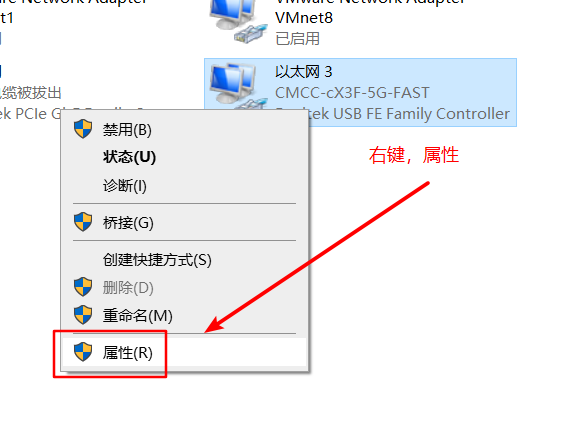Click the CMCC-cX3F-5G-FAST network name

(x=352, y=93)
